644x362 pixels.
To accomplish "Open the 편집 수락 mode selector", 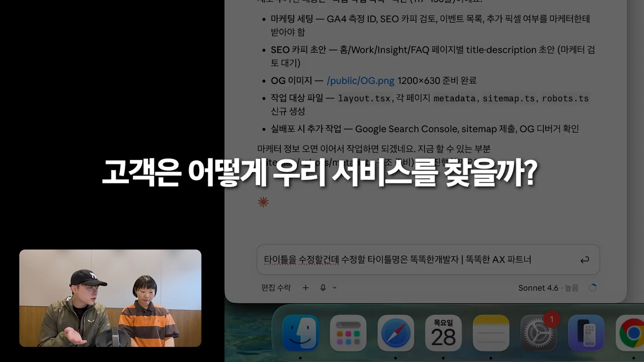I will pyautogui.click(x=276, y=288).
